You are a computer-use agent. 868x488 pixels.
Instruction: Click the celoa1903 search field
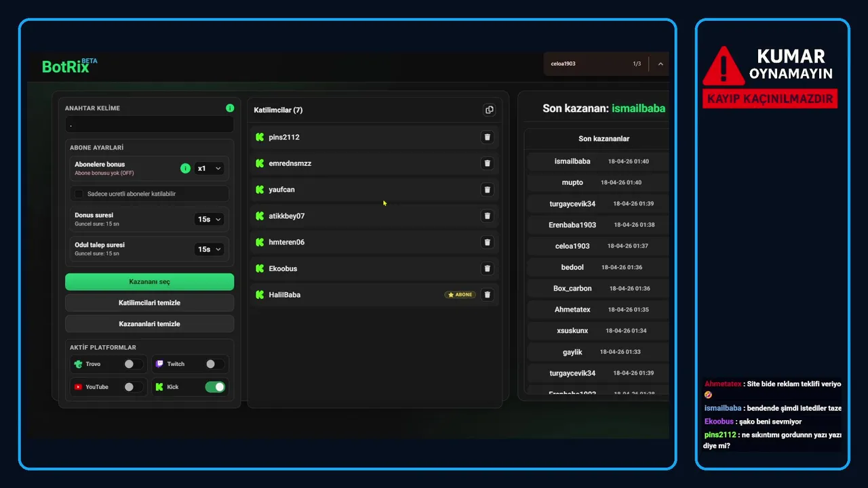[x=587, y=64]
